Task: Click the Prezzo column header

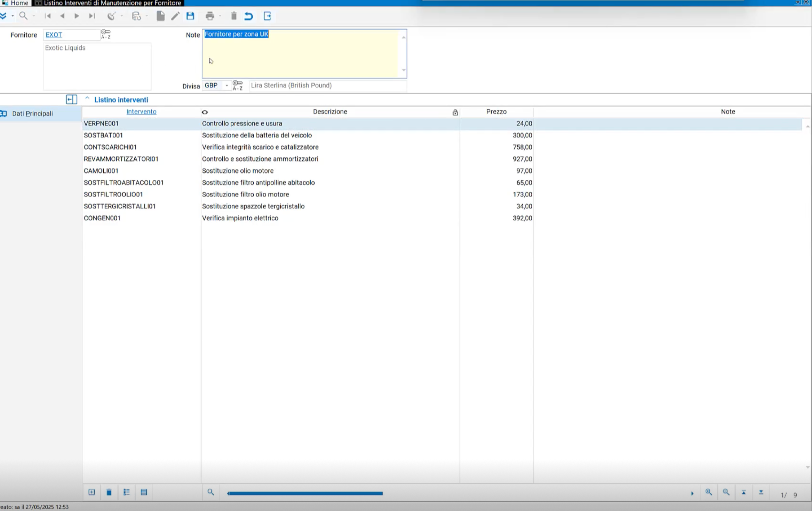Action: pos(496,111)
